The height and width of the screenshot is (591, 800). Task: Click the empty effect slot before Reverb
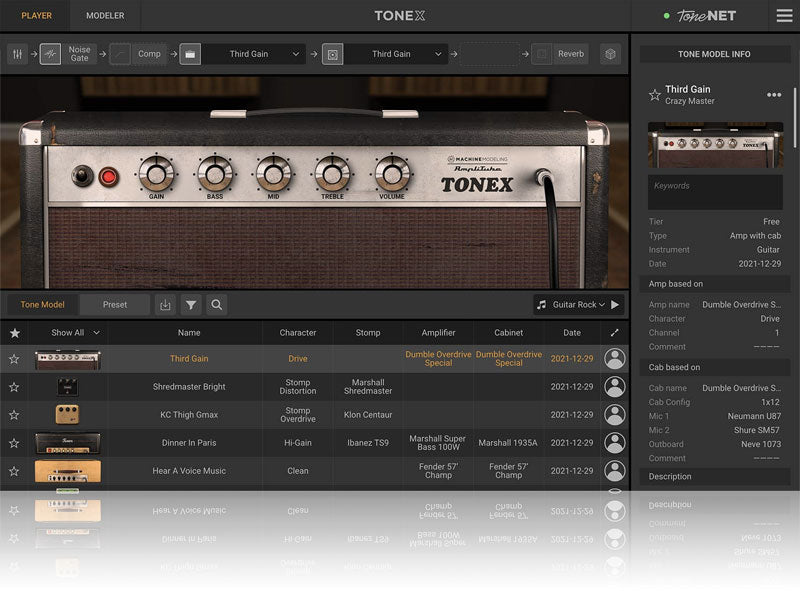490,54
